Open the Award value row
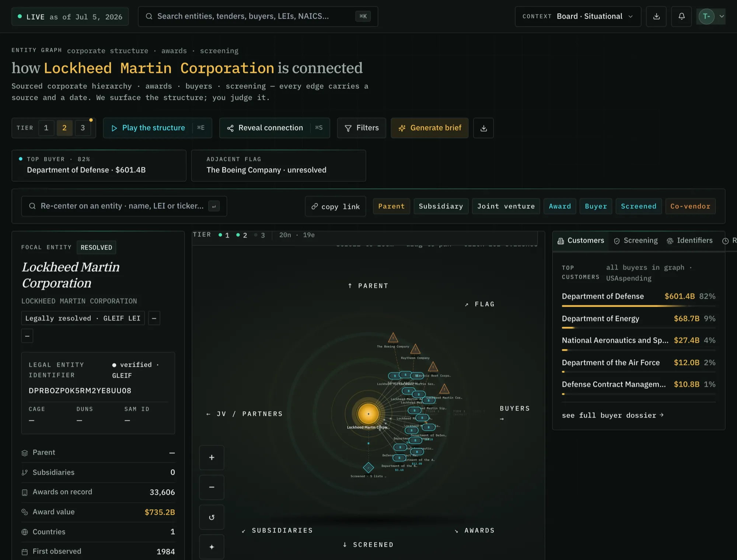Screen dimensions: 737x560 [98, 512]
